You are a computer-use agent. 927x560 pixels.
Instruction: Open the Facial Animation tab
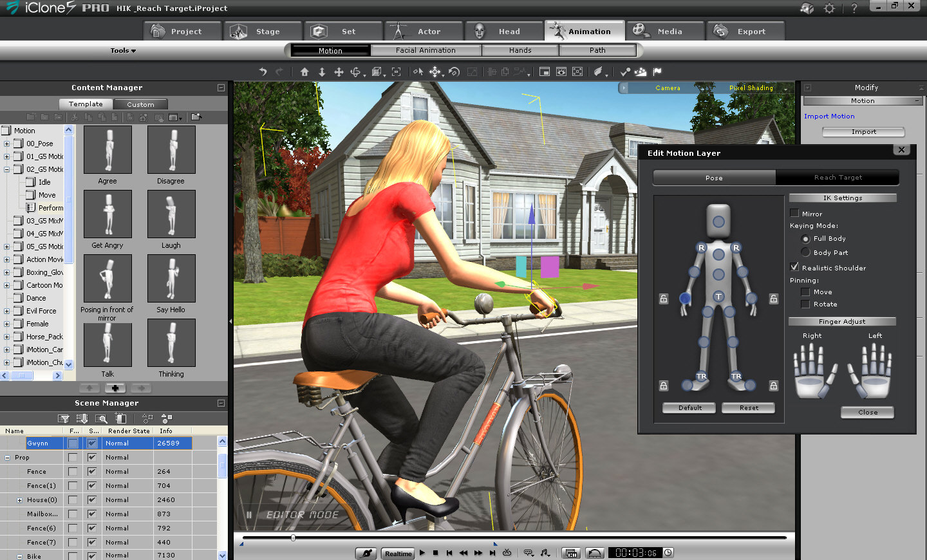tap(426, 50)
